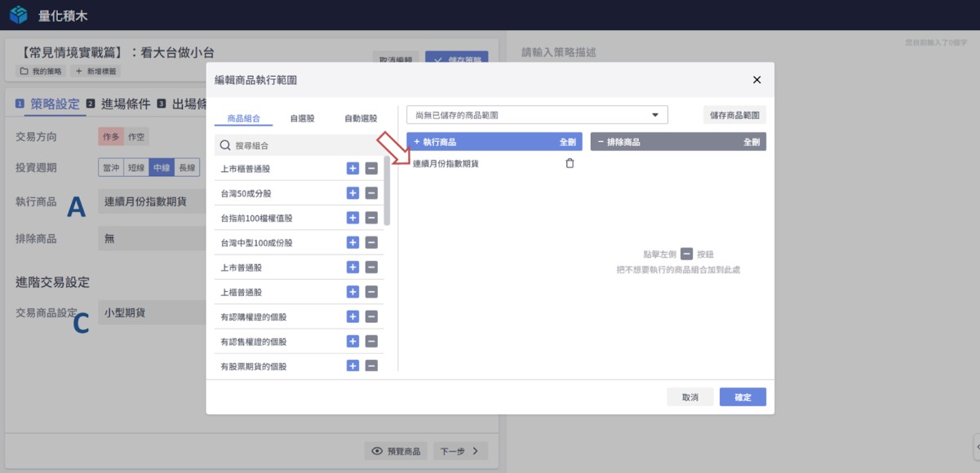Switch to the 自選股 tab
The width and height of the screenshot is (980, 473).
(x=302, y=118)
